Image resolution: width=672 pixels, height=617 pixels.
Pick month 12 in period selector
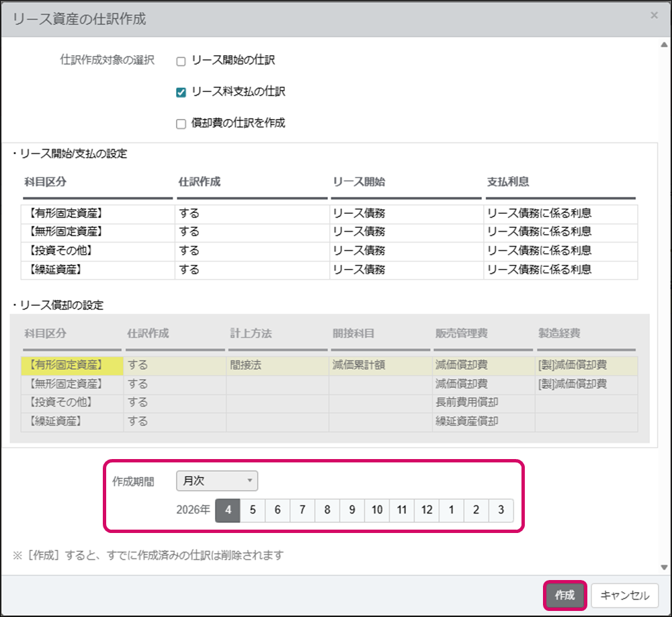(x=427, y=510)
